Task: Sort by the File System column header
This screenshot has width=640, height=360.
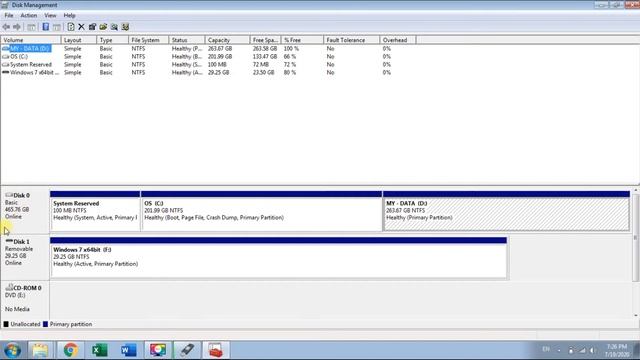Action: click(149, 40)
